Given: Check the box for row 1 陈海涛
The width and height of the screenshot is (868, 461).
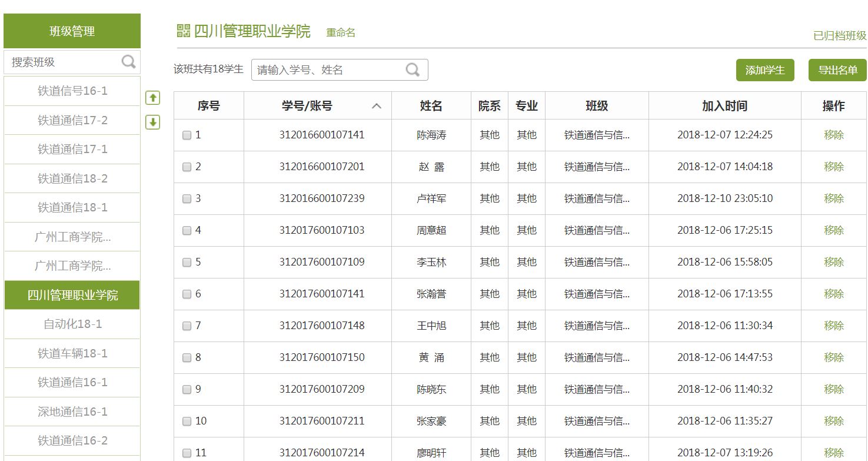Looking at the screenshot, I should coord(187,135).
